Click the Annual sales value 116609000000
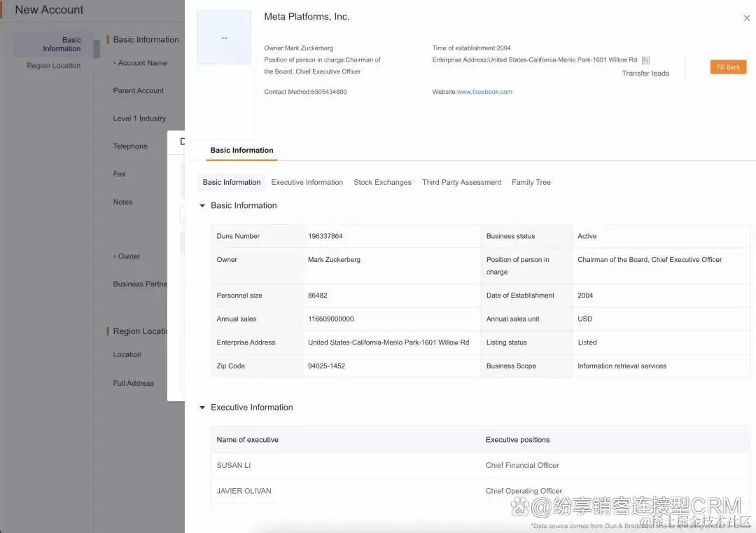This screenshot has height=533, width=756. [x=330, y=319]
